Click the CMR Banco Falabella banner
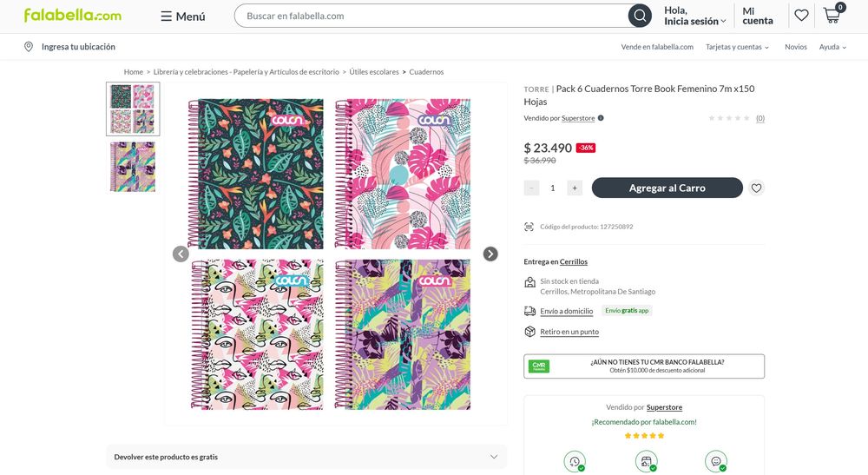The width and height of the screenshot is (868, 475). tap(644, 366)
